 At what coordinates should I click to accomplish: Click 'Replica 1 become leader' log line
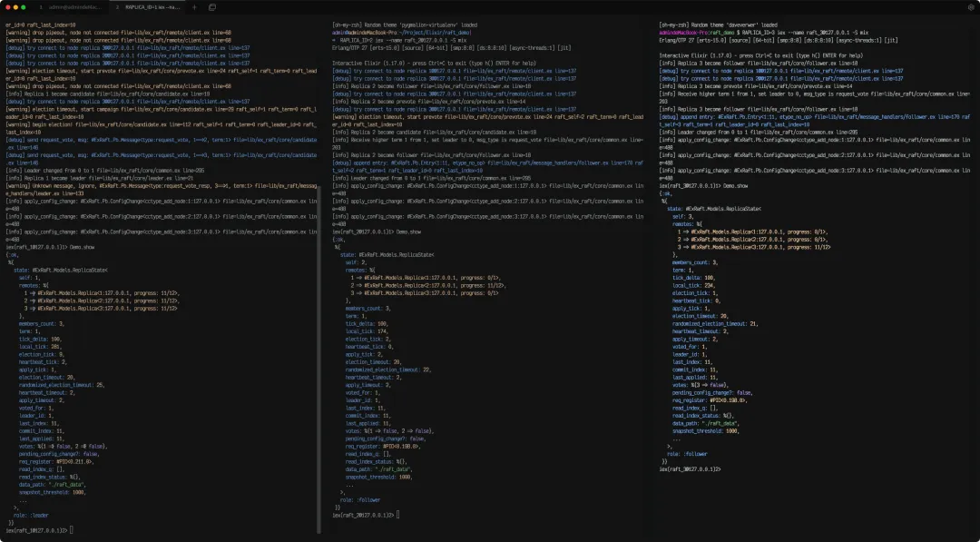100,178
